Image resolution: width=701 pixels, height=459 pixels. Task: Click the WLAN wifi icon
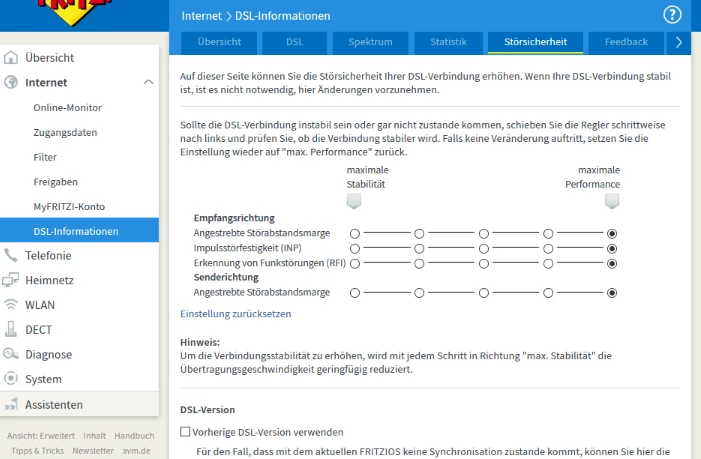coord(11,304)
